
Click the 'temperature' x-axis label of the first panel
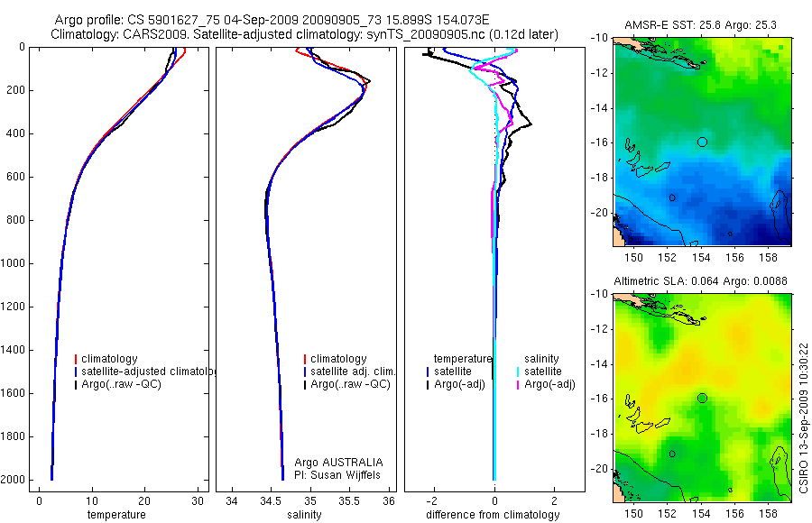pos(116,515)
